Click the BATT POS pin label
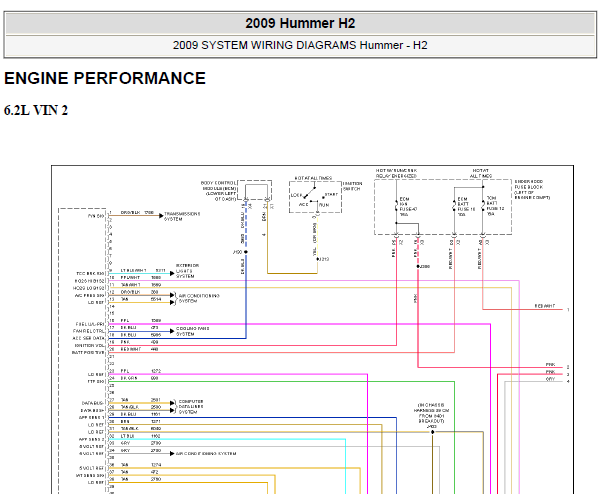The image size is (599, 494). [x=88, y=353]
